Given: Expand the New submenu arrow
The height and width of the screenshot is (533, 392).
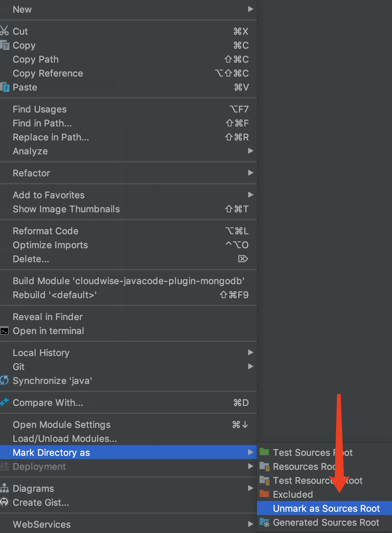Looking at the screenshot, I should (251, 9).
